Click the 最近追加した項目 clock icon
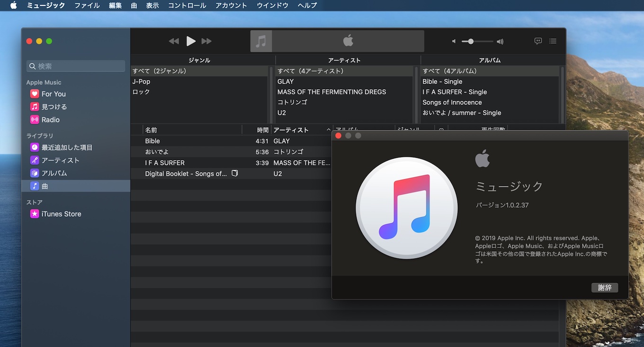 35,147
